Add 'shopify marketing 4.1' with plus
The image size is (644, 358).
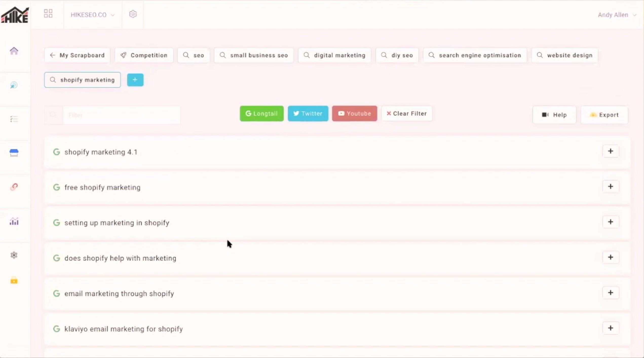[611, 151]
